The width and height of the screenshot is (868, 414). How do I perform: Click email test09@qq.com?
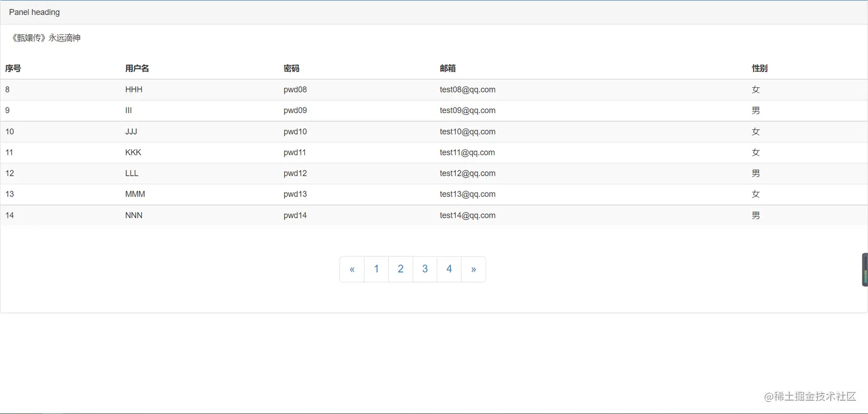tap(468, 110)
